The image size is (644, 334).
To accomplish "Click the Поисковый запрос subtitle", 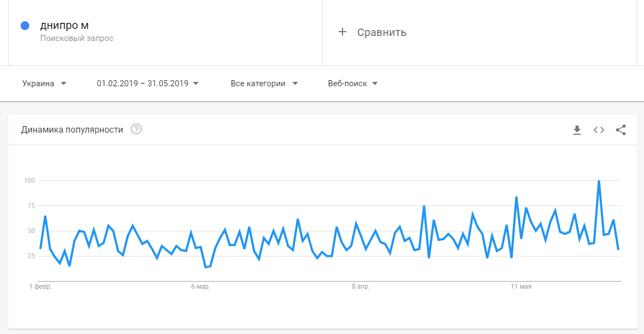I will [76, 39].
